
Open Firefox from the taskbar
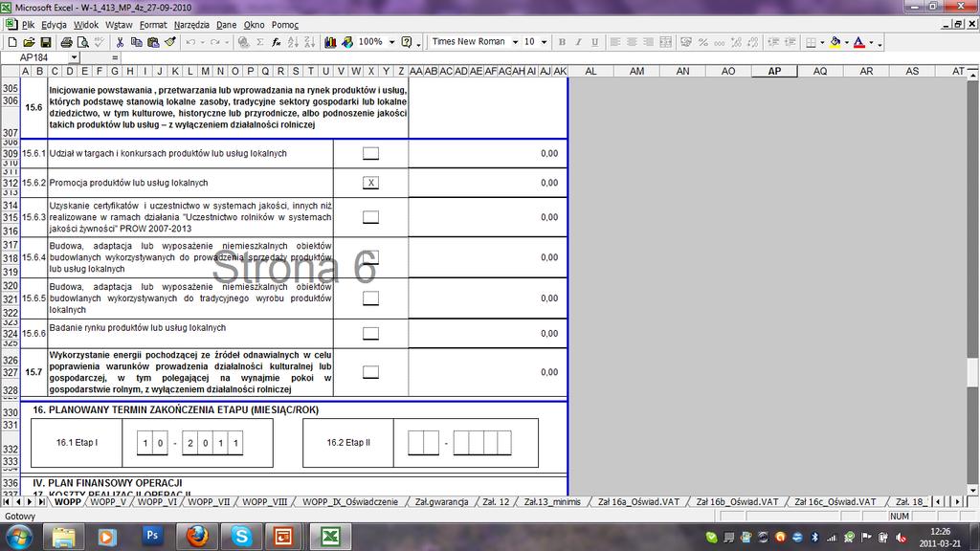point(197,536)
